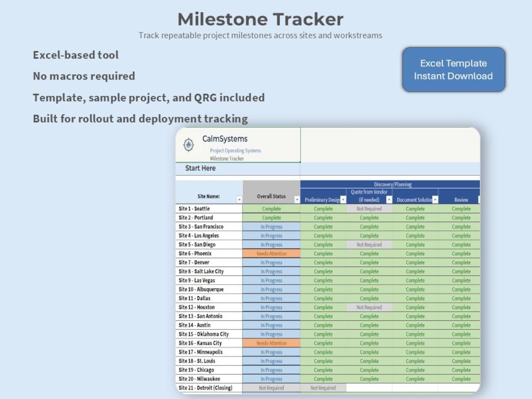Click the Project Operating Systems subtitle
Screen dimensions: 532x399
coord(235,150)
